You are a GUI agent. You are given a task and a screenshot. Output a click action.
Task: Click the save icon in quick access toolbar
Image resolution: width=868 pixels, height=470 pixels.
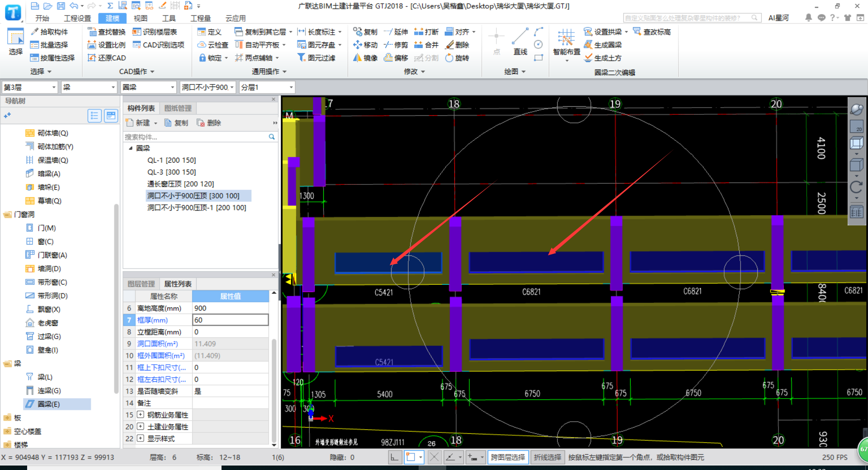pyautogui.click(x=61, y=6)
